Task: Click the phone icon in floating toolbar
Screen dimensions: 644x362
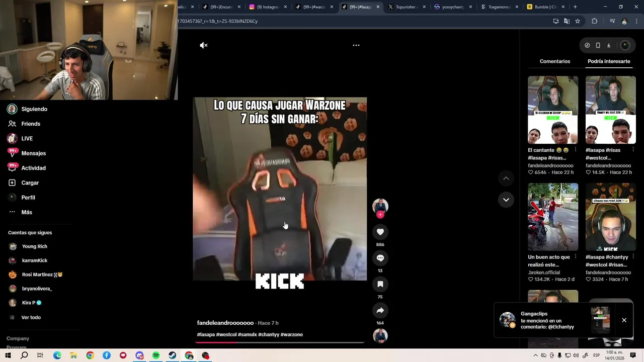Action: tap(598, 45)
